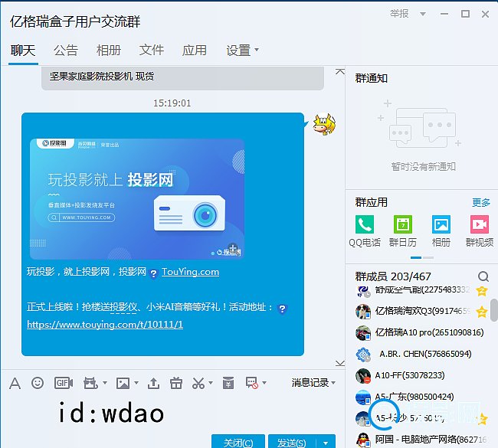Expand the message blocking dropdown arrow
Screen dimensions: 498x448
[x=264, y=383]
